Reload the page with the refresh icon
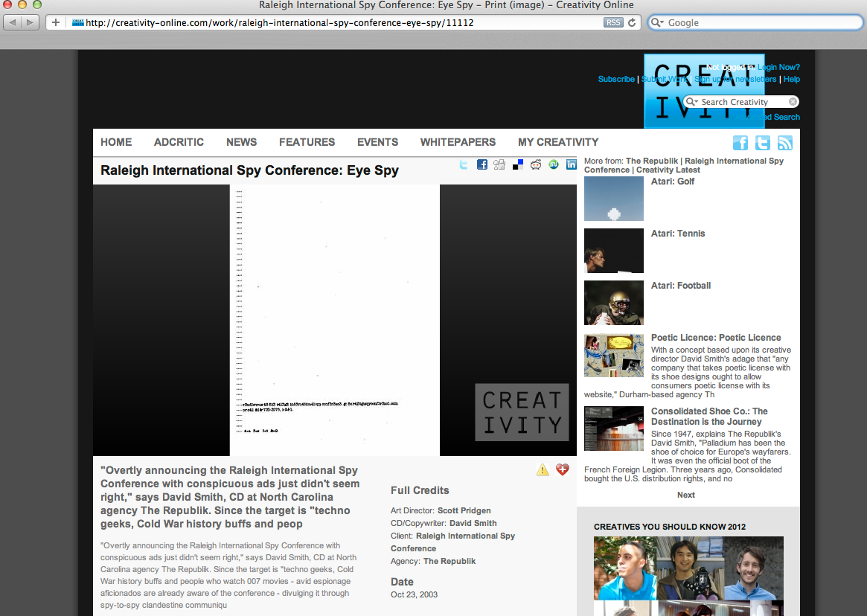The height and width of the screenshot is (616, 867). [631, 22]
